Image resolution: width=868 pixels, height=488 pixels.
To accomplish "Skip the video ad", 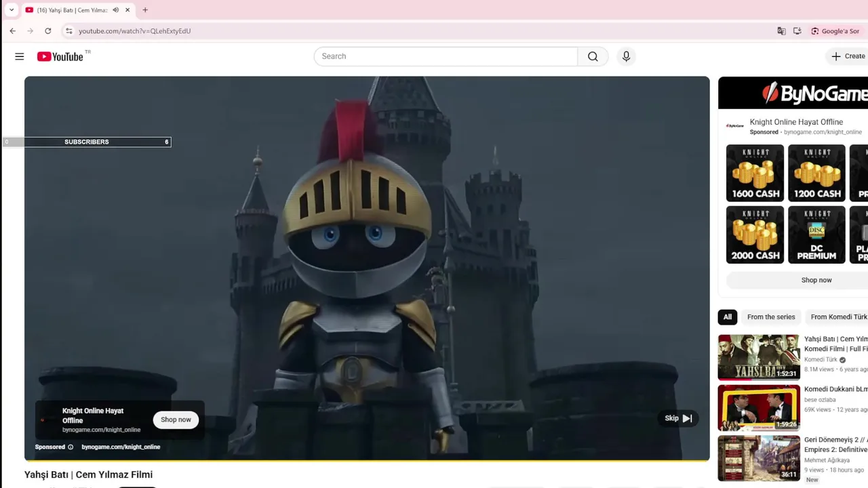I will (678, 418).
